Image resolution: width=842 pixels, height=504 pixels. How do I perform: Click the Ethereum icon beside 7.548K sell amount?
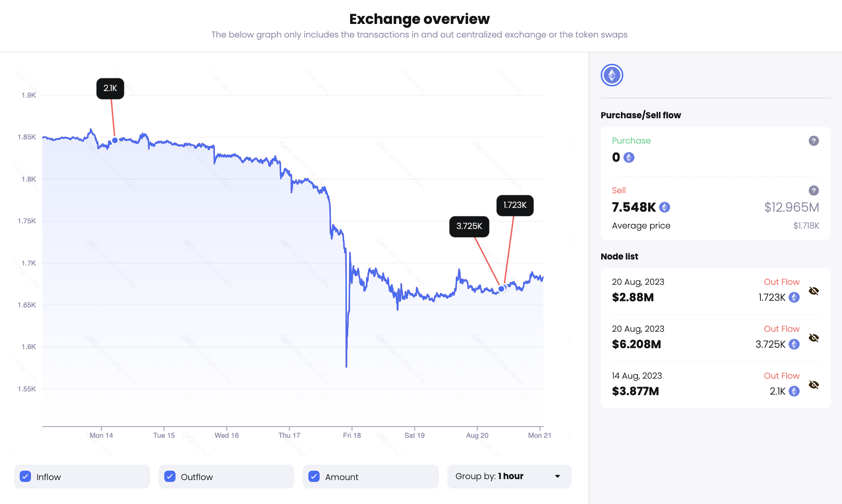(665, 207)
